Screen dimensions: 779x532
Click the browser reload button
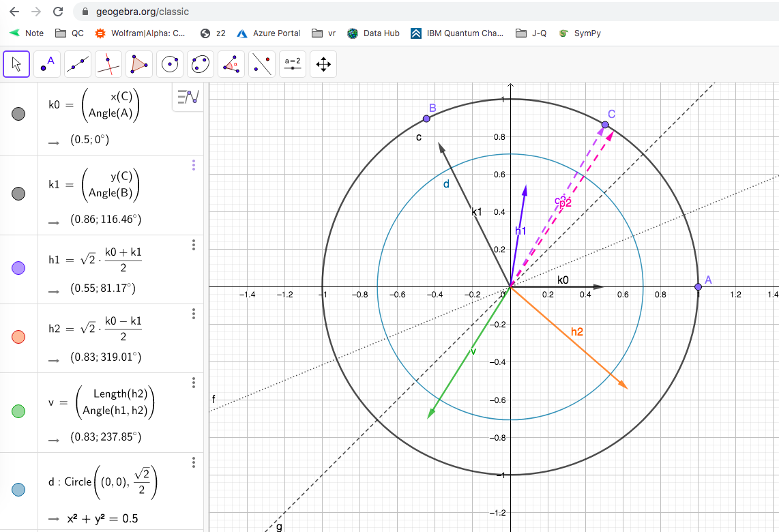[x=58, y=12]
